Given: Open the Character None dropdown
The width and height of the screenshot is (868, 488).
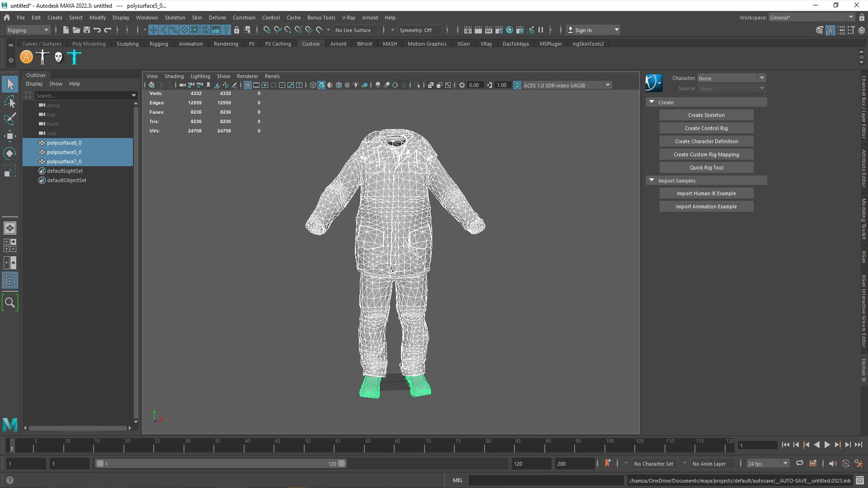Looking at the screenshot, I should click(x=731, y=78).
